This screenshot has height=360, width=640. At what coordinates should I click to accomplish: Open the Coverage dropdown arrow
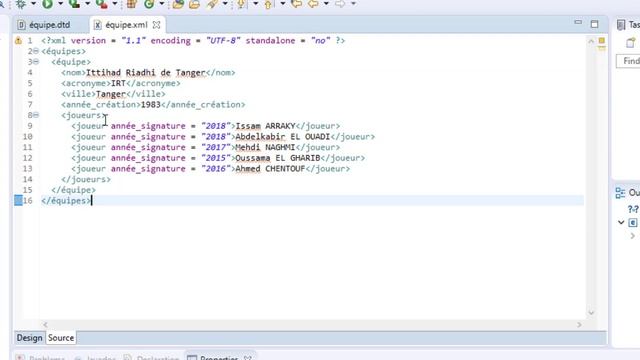87,4
